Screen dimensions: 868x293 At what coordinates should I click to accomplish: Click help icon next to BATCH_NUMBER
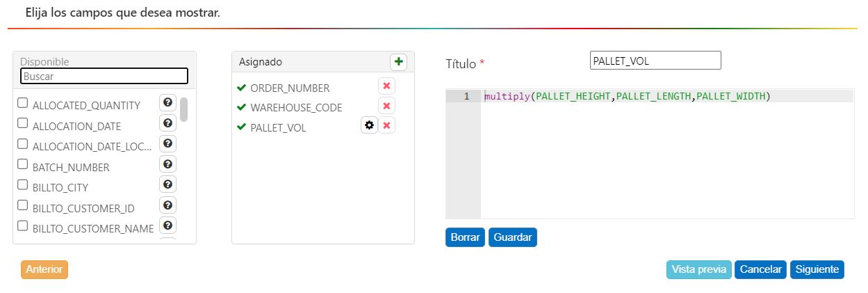(167, 164)
